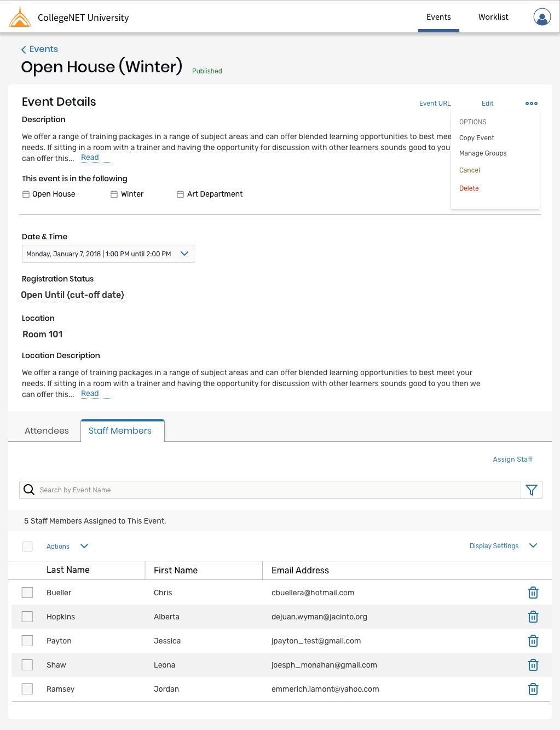Click the Winter calendar icon
The image size is (560, 730).
(114, 194)
